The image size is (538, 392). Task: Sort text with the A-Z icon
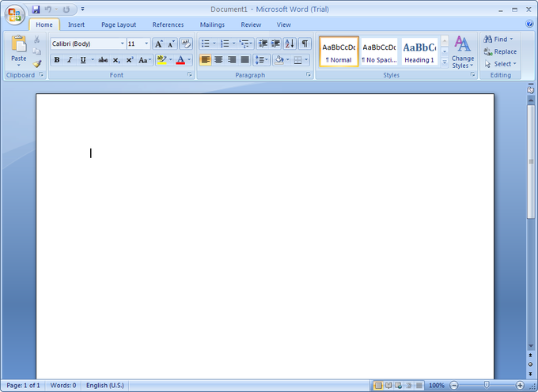[290, 43]
